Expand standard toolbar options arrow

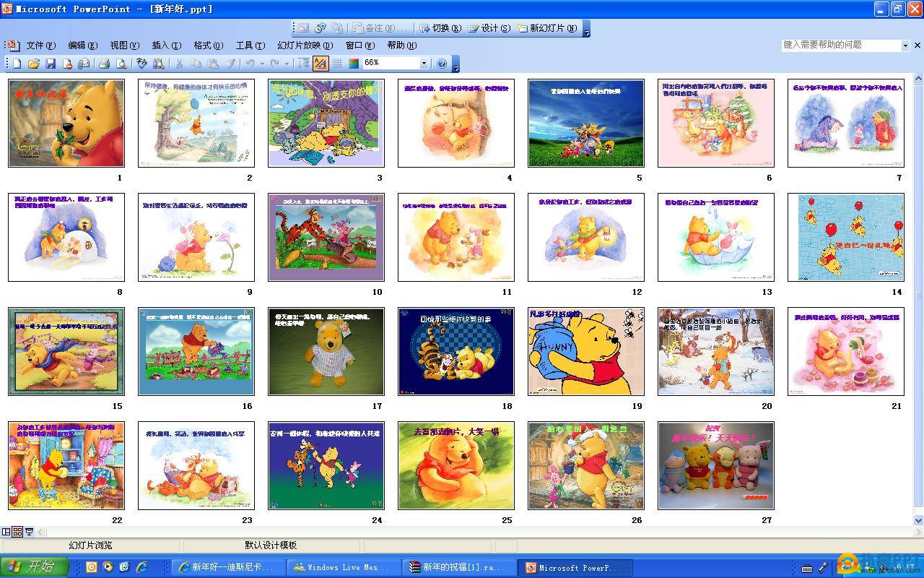456,65
